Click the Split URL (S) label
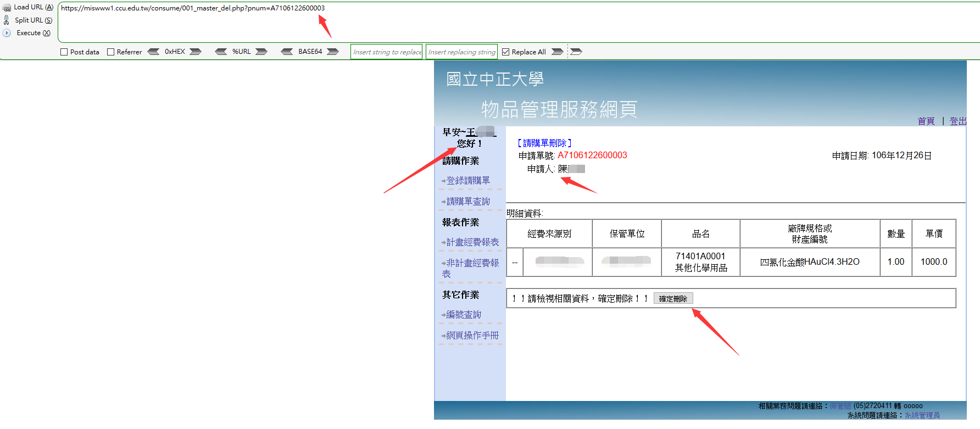980x429 pixels. 34,20
